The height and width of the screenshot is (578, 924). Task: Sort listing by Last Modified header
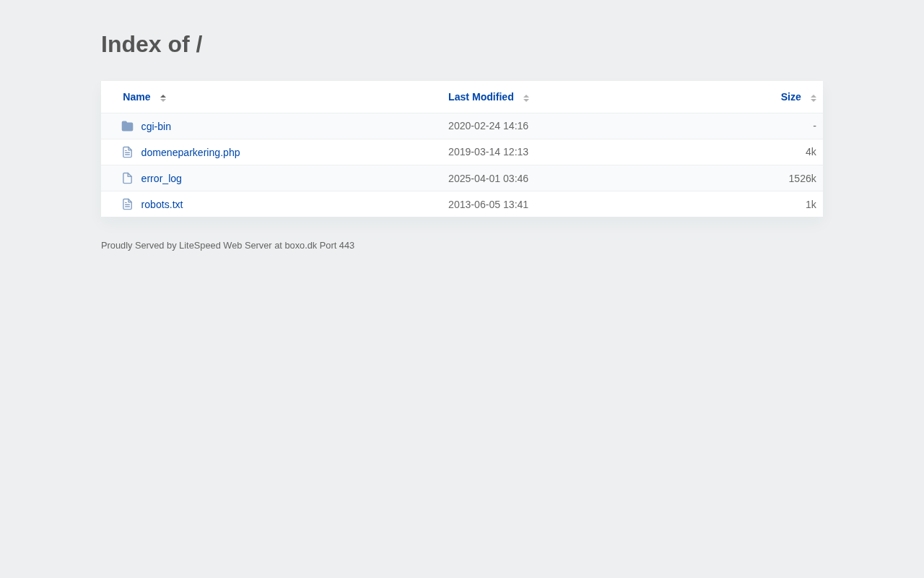[481, 97]
